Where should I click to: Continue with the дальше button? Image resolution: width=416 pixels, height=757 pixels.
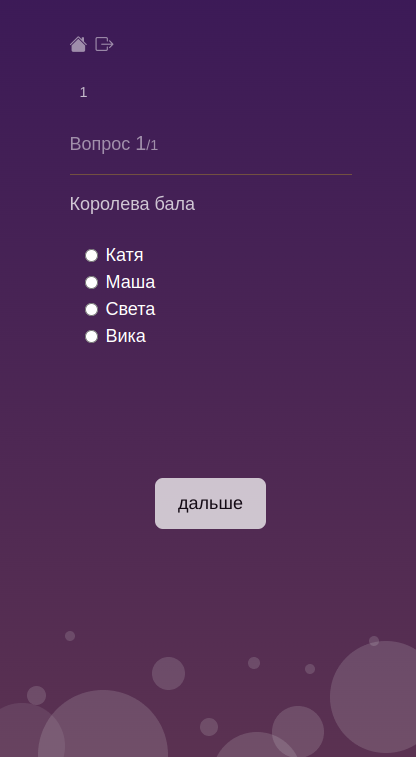pyautogui.click(x=210, y=504)
